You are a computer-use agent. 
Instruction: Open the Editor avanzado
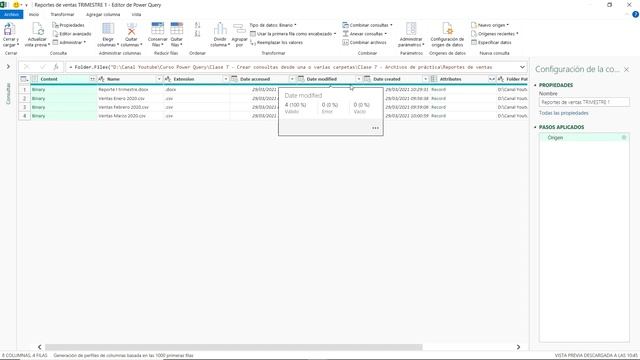pyautogui.click(x=72, y=34)
